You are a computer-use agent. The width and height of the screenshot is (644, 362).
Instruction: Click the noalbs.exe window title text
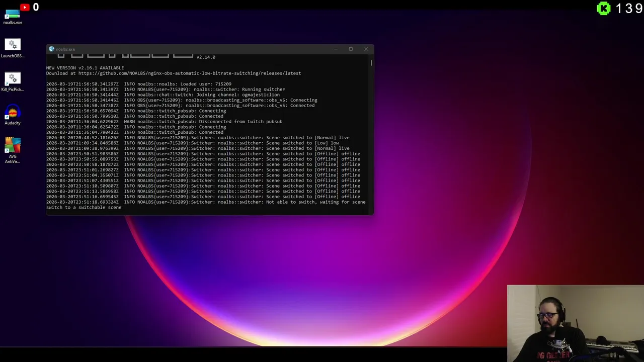coord(65,49)
